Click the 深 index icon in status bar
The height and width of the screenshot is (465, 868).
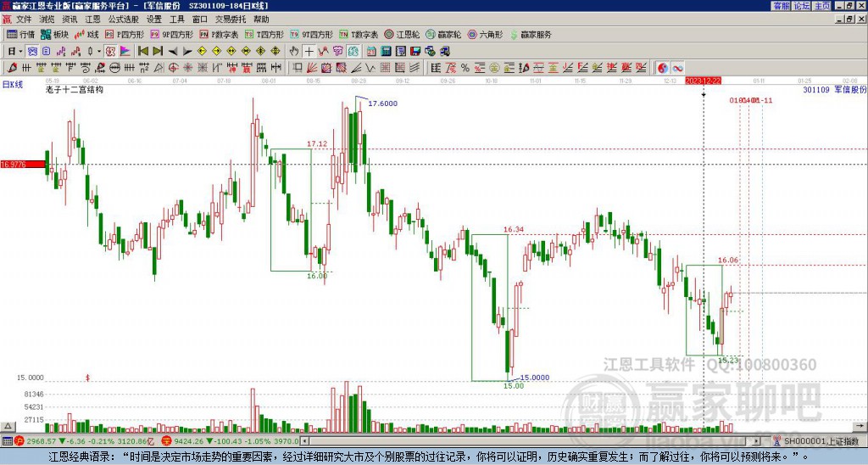click(x=165, y=441)
